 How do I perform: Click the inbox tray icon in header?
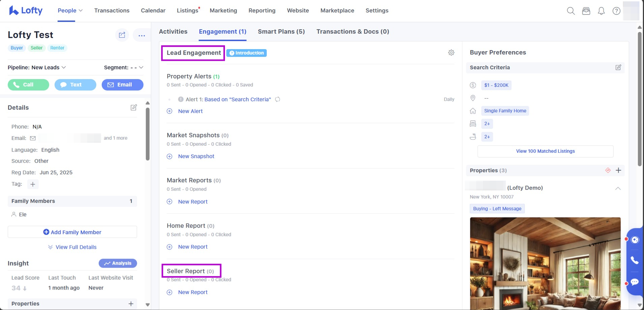pos(586,11)
